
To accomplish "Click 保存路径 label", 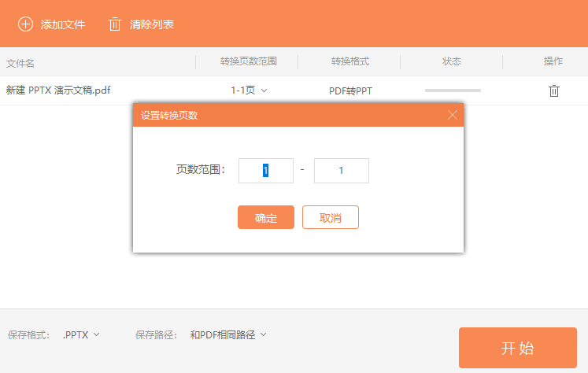I will point(157,334).
